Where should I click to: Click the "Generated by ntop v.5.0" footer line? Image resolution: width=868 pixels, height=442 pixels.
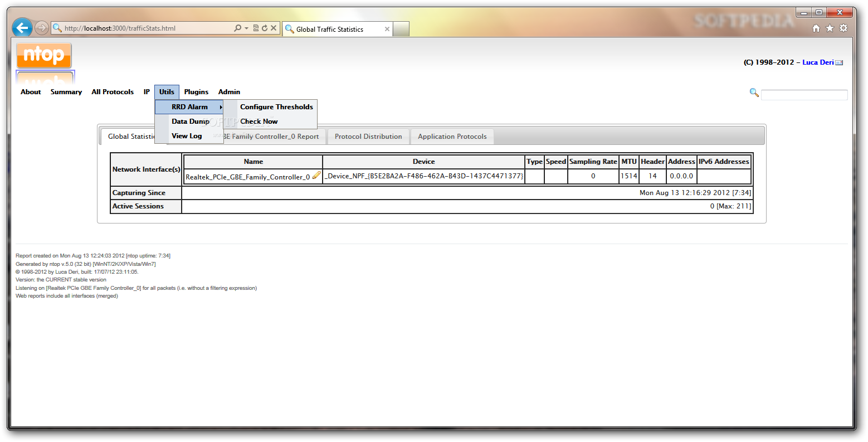86,264
